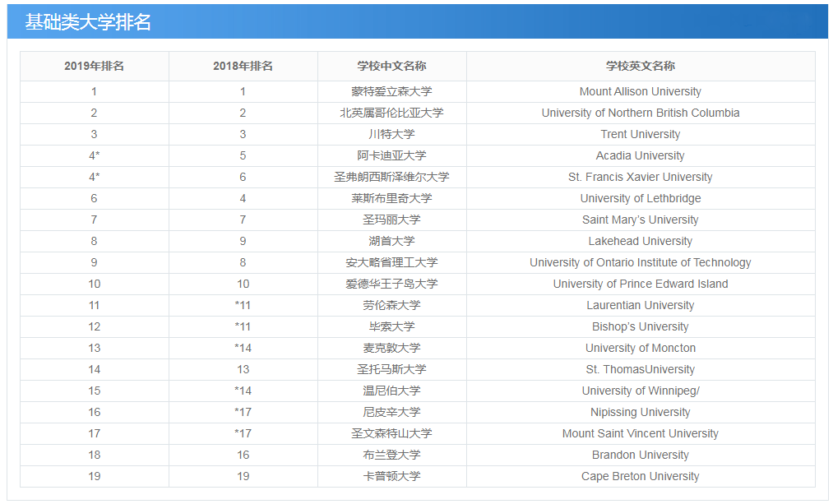Click 2018 rank 8 in Ontario Institute row
This screenshot has height=504, width=833.
click(x=243, y=262)
